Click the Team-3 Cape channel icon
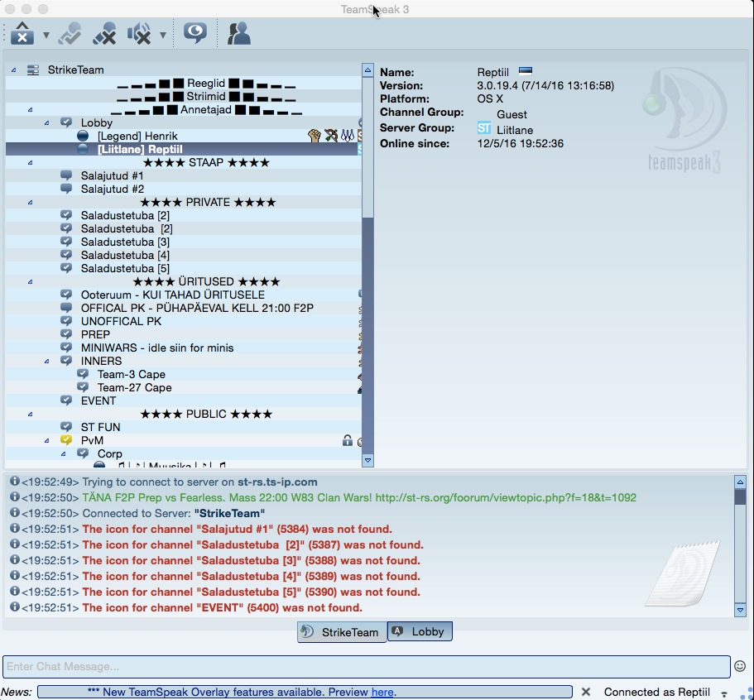The width and height of the screenshot is (754, 700). (84, 374)
